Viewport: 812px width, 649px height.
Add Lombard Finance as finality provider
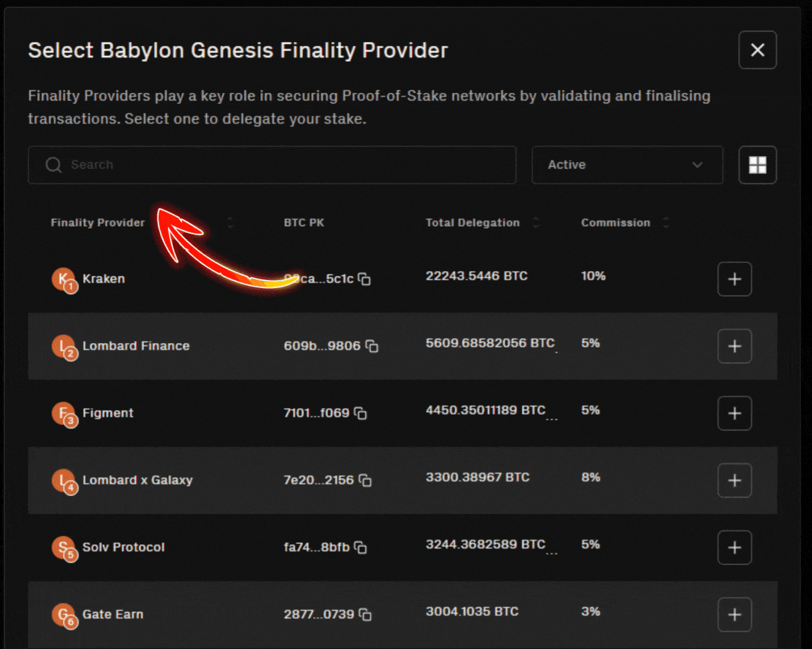coord(734,346)
